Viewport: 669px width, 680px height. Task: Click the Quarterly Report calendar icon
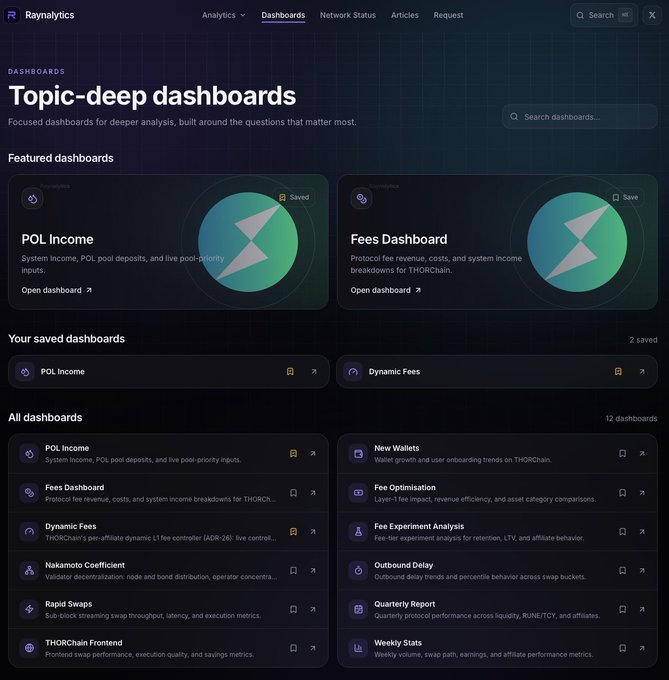click(x=358, y=609)
